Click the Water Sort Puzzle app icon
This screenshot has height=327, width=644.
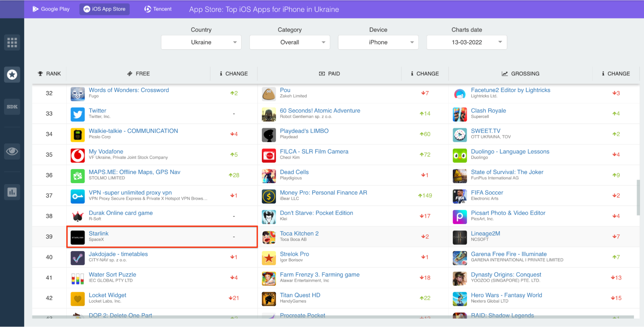(x=78, y=278)
